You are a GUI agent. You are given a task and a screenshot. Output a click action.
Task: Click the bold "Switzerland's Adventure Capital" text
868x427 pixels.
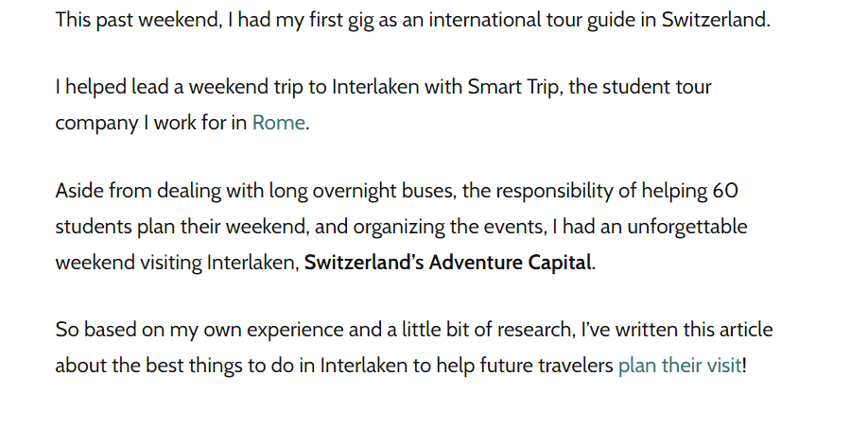pos(447,262)
